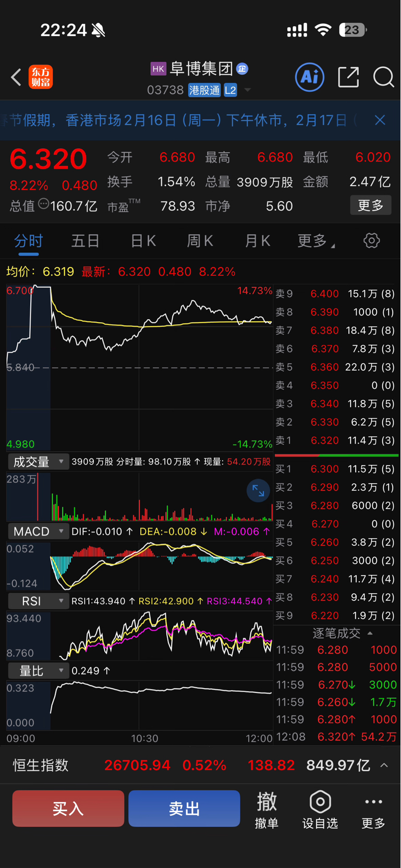Tap the volume bar chart
This screenshot has height=868, width=401.
coord(140,496)
